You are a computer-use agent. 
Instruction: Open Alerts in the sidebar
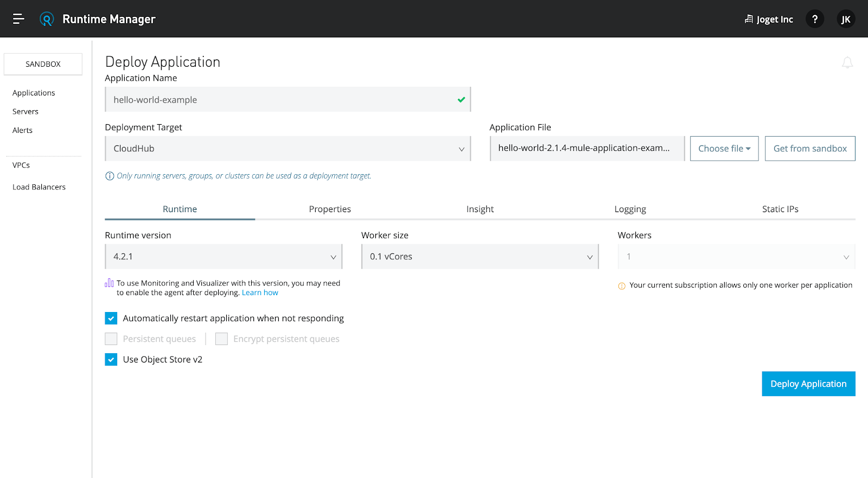click(x=22, y=130)
